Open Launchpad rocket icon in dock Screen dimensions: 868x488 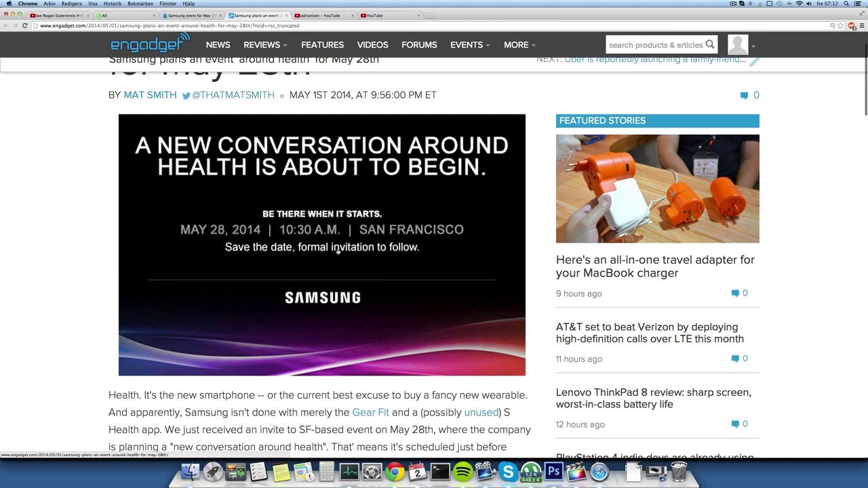pyautogui.click(x=213, y=472)
